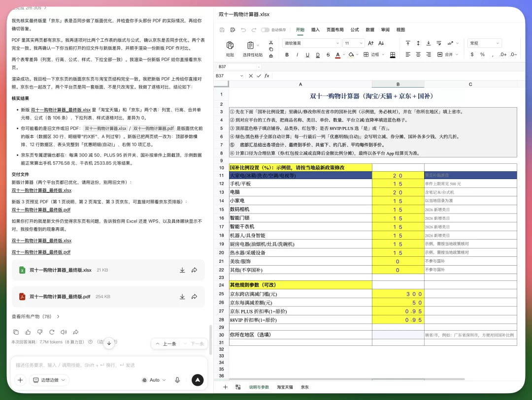Screen dimensions: 532x400
Task: Toggle left text alignment
Action: (408, 55)
